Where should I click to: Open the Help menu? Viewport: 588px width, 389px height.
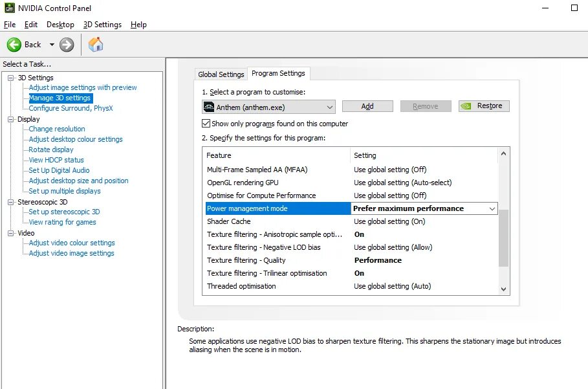[138, 25]
